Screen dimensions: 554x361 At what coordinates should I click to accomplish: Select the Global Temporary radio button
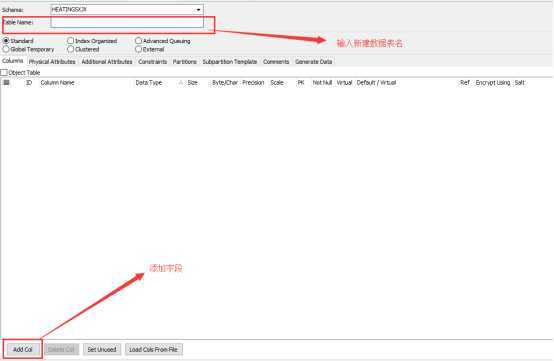coord(6,49)
